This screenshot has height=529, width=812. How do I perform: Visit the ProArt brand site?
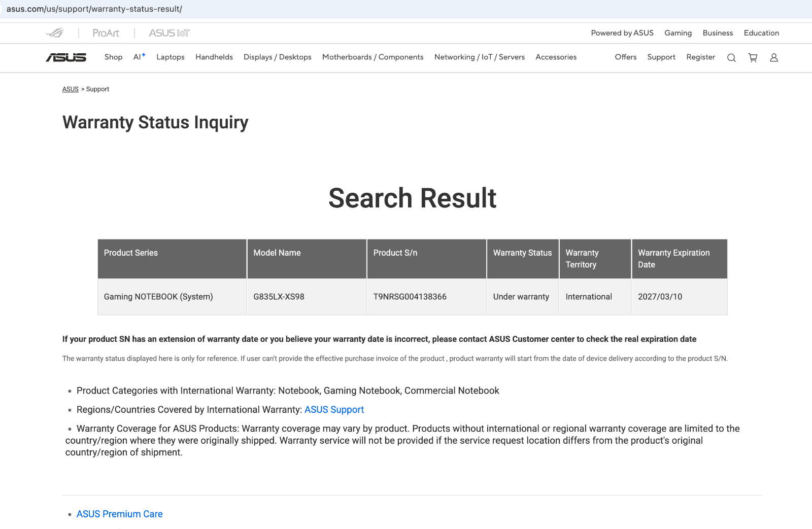(106, 33)
